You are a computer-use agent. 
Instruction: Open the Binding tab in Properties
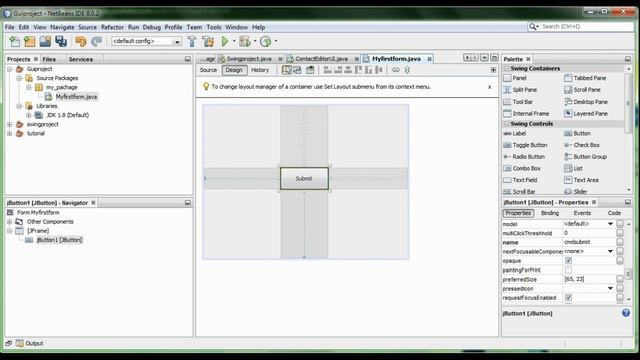point(550,213)
